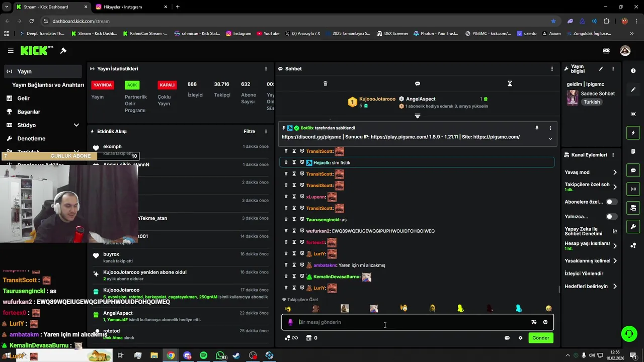Open Yayın bilgisi three-dot menu
644x362 pixels.
613,69
